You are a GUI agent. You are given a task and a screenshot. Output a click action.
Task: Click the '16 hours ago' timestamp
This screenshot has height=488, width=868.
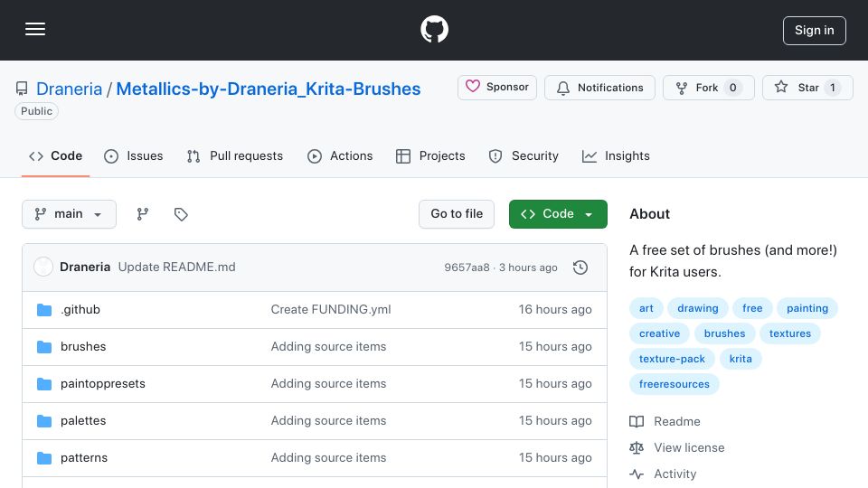tap(554, 309)
